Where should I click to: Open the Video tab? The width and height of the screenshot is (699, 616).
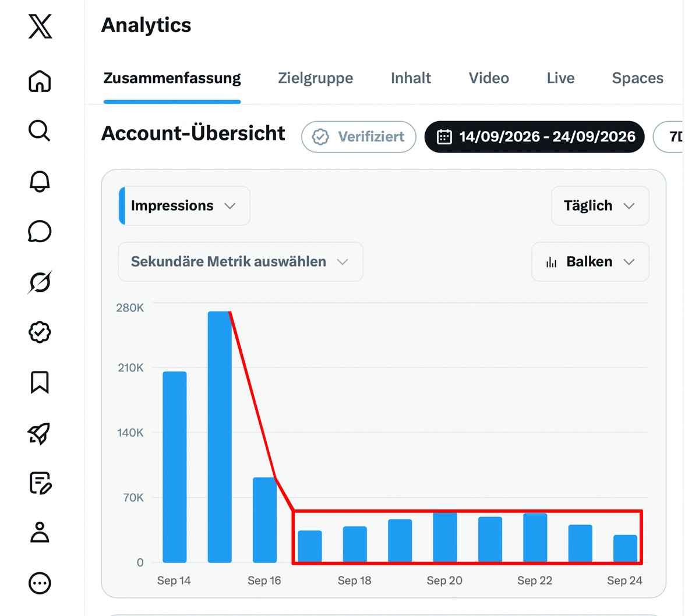[489, 78]
